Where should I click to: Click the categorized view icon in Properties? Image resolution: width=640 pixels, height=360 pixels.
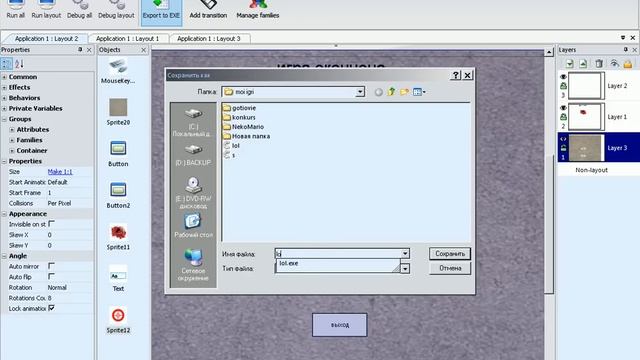click(x=7, y=64)
